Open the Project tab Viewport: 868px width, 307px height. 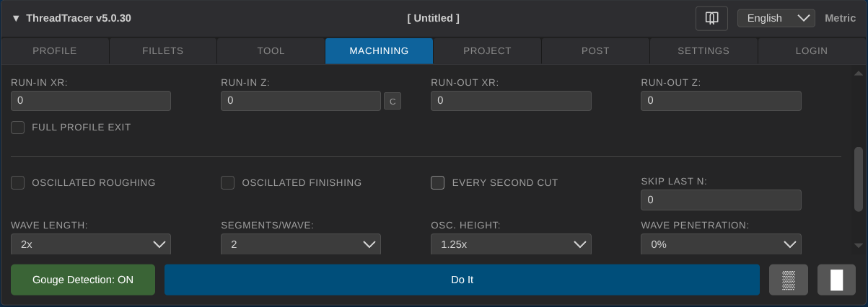coord(488,51)
